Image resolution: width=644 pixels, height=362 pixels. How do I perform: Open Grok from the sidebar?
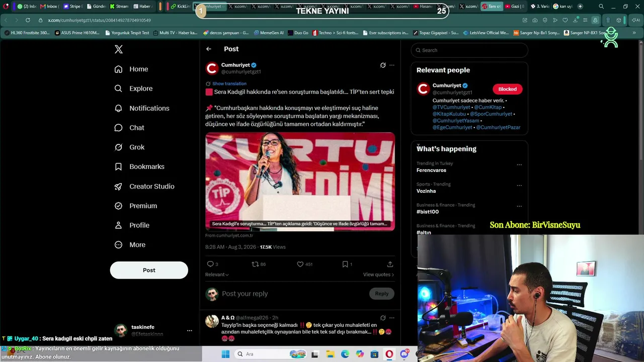pyautogui.click(x=129, y=147)
